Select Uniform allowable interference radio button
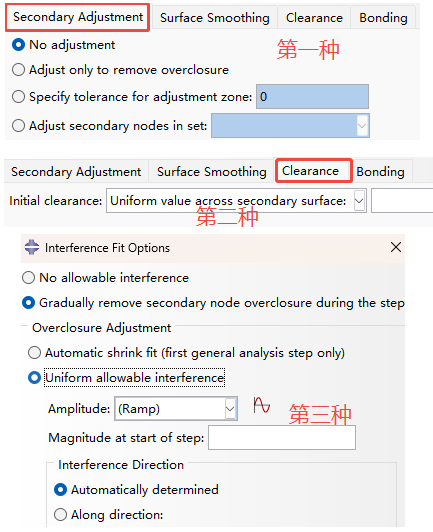 pos(35,378)
